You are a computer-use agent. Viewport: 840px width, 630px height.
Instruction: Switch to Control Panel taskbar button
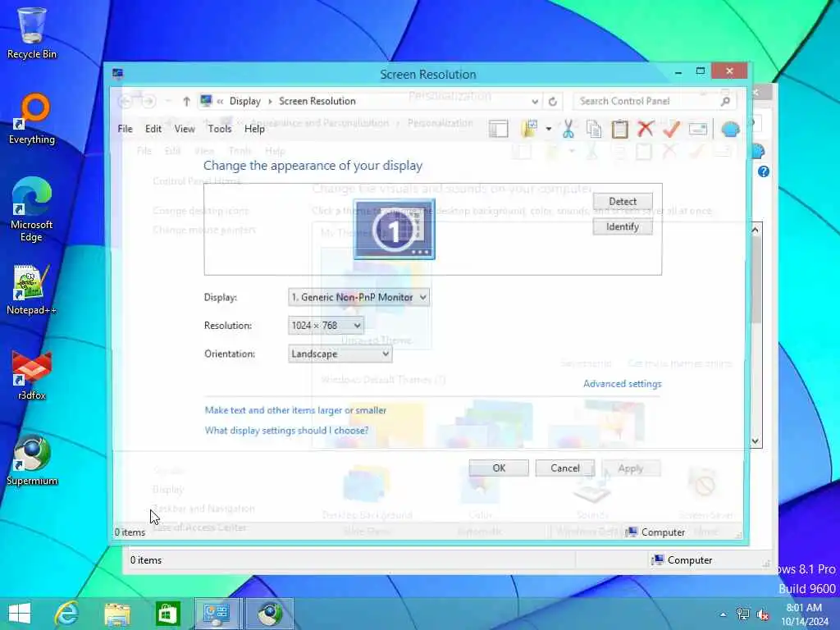(217, 614)
